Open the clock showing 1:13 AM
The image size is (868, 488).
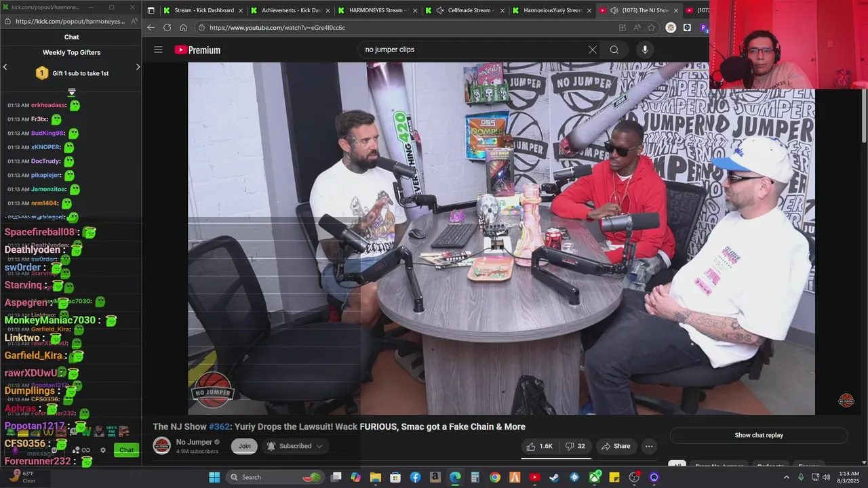(849, 477)
